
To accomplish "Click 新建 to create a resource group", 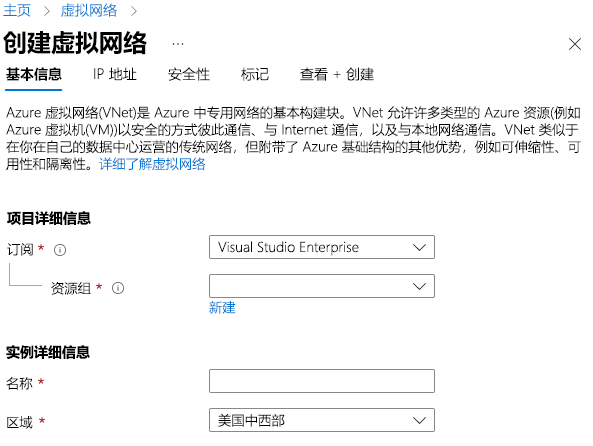I will pyautogui.click(x=222, y=308).
